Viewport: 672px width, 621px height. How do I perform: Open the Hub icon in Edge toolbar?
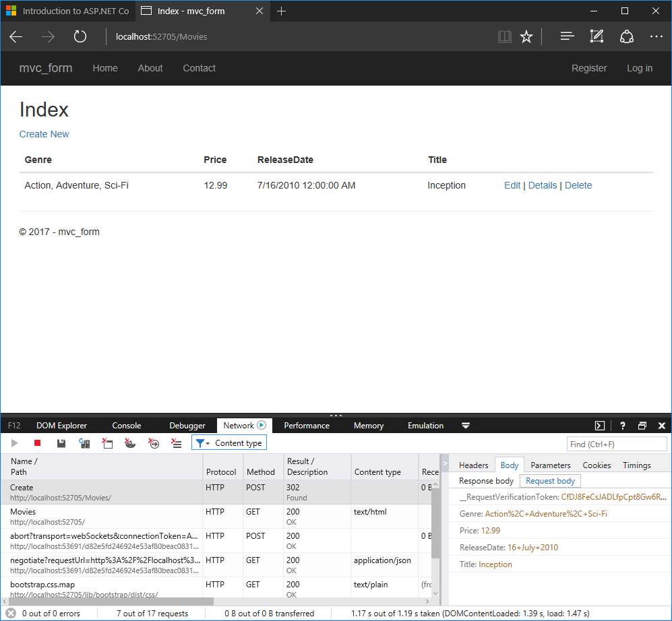tap(568, 37)
